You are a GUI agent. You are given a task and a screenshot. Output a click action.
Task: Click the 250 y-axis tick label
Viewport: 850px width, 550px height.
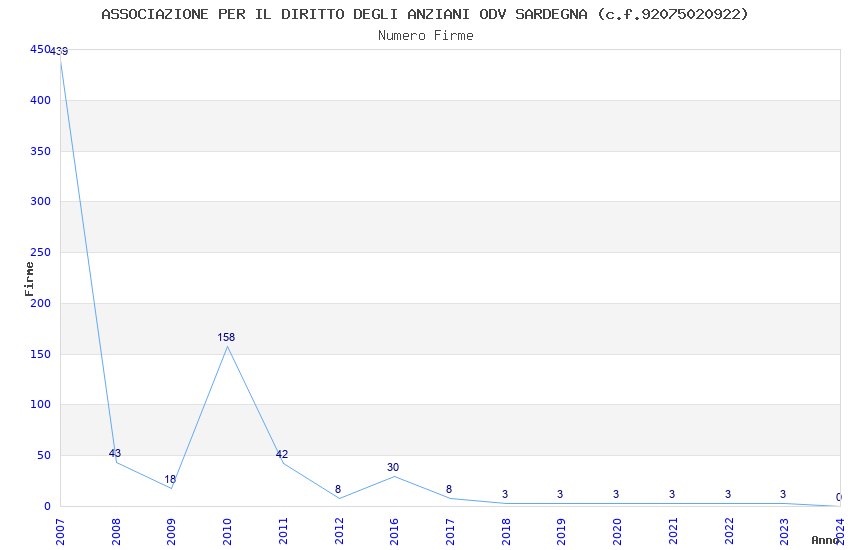41,252
